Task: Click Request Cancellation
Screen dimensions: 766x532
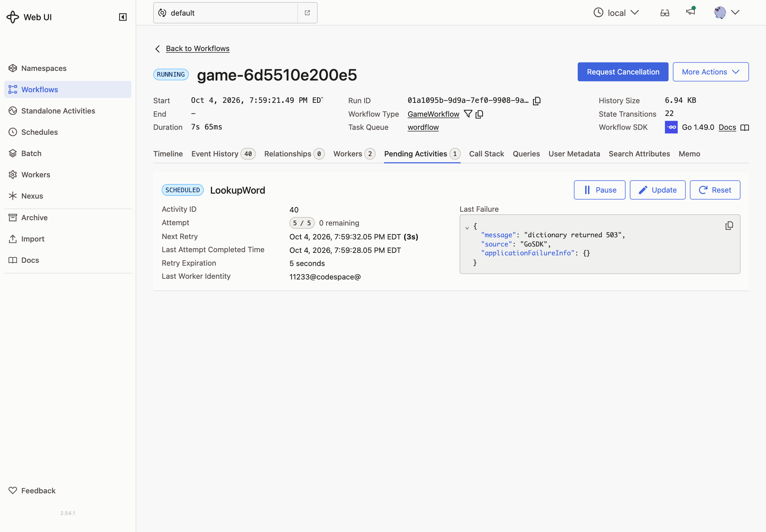Action: pos(623,72)
